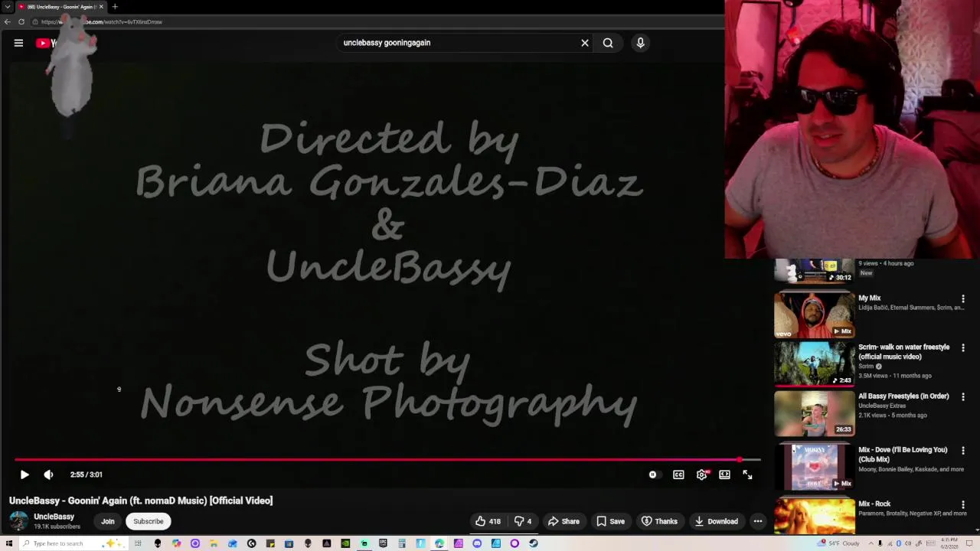The width and height of the screenshot is (980, 551).
Task: Play the paused video
Action: pos(24,474)
